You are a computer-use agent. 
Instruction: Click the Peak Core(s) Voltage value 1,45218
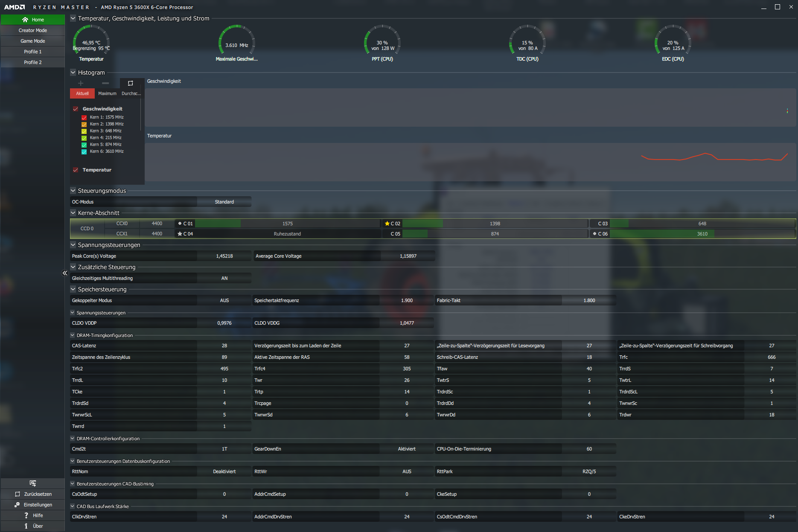coord(224,256)
